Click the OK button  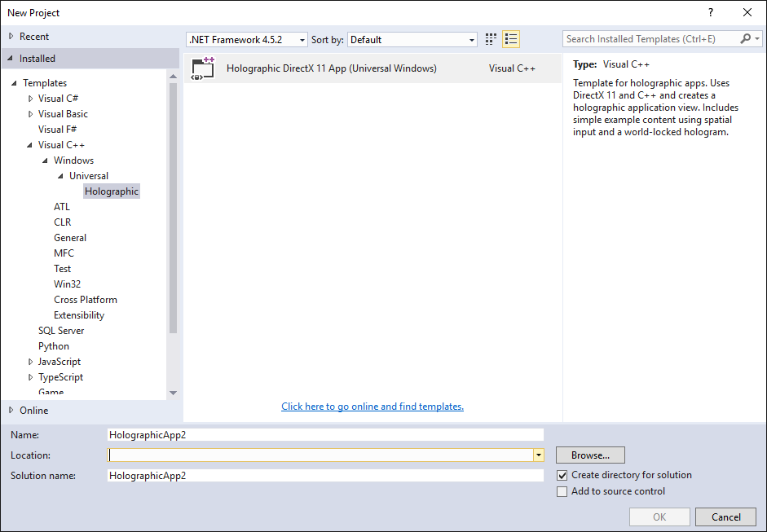tap(659, 517)
